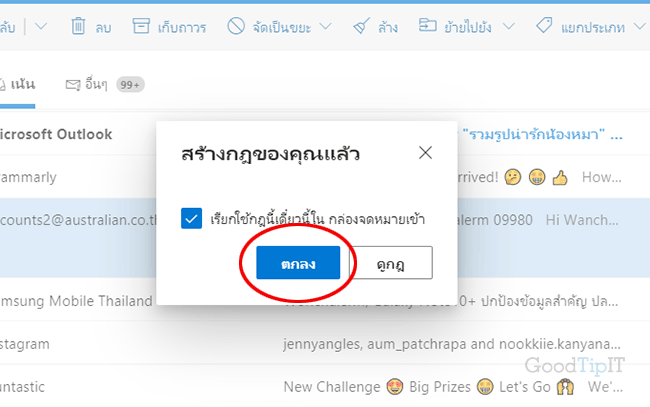This screenshot has height=407, width=650.
Task: Switch to the Other inbox tab
Action: (104, 85)
